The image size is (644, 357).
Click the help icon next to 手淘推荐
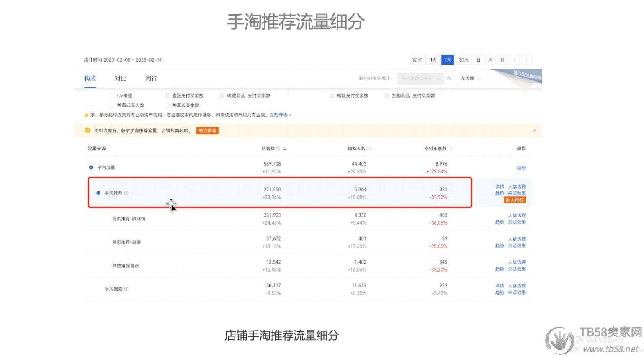point(126,193)
